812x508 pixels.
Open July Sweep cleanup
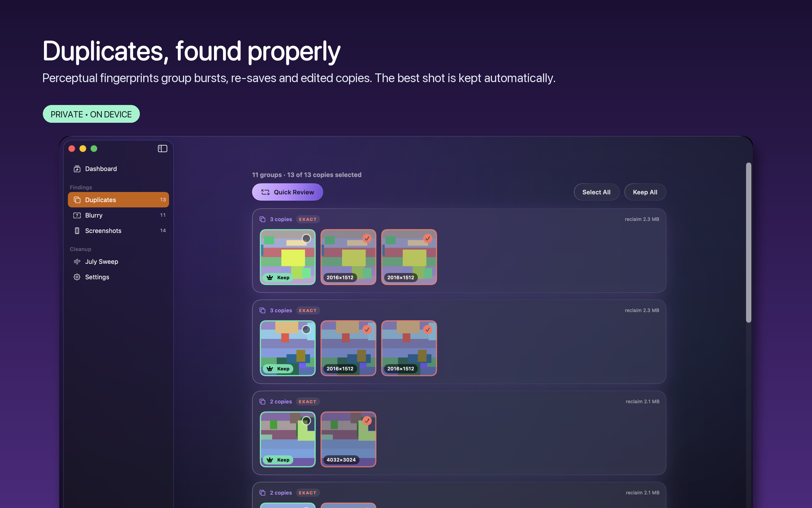tap(118, 261)
